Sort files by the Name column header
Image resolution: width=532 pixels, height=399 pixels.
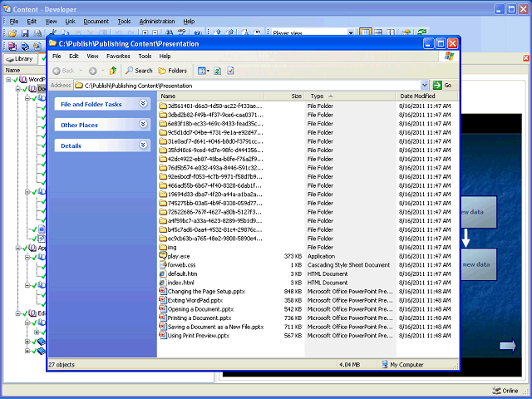(210, 96)
